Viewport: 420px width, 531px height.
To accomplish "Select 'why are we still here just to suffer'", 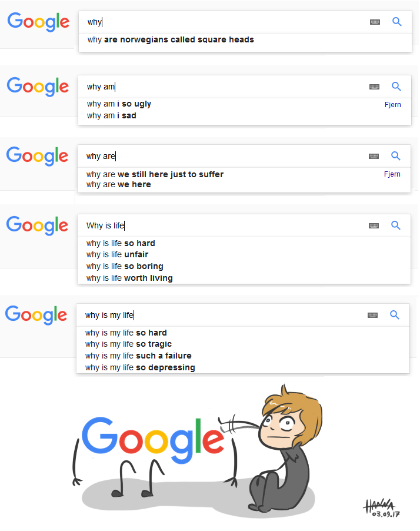I will tap(155, 174).
